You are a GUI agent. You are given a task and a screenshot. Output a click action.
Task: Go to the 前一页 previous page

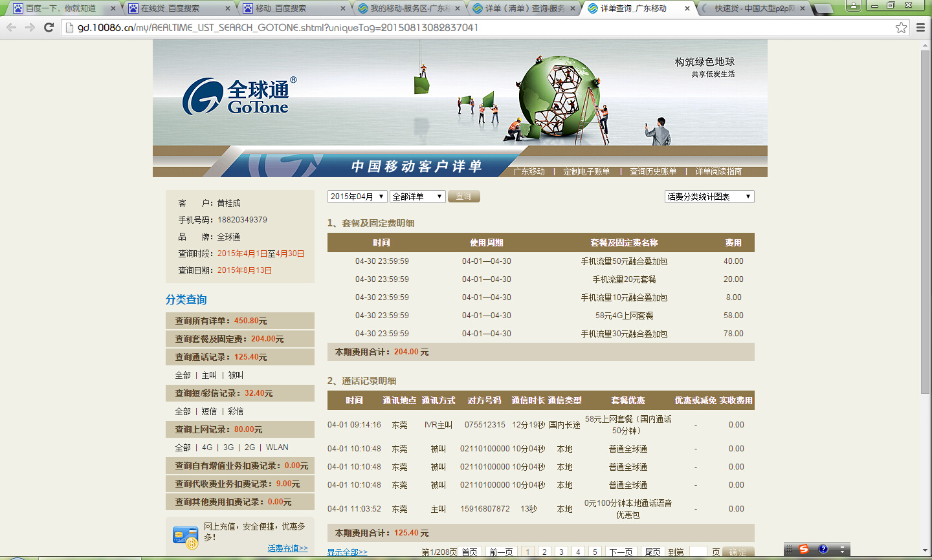502,552
